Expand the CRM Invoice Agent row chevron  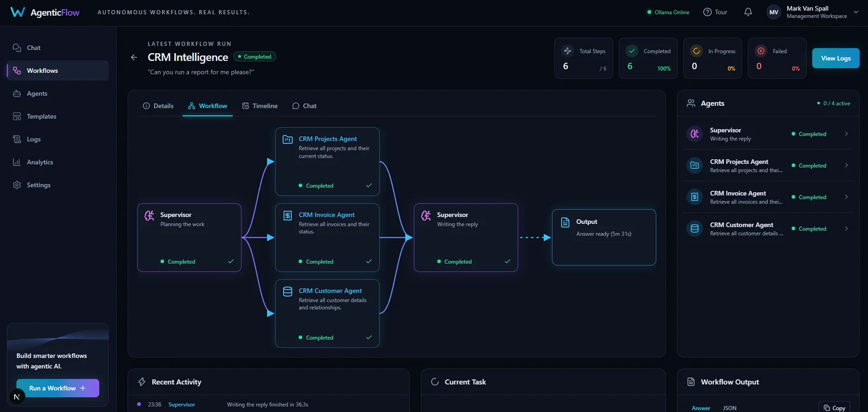(x=846, y=197)
